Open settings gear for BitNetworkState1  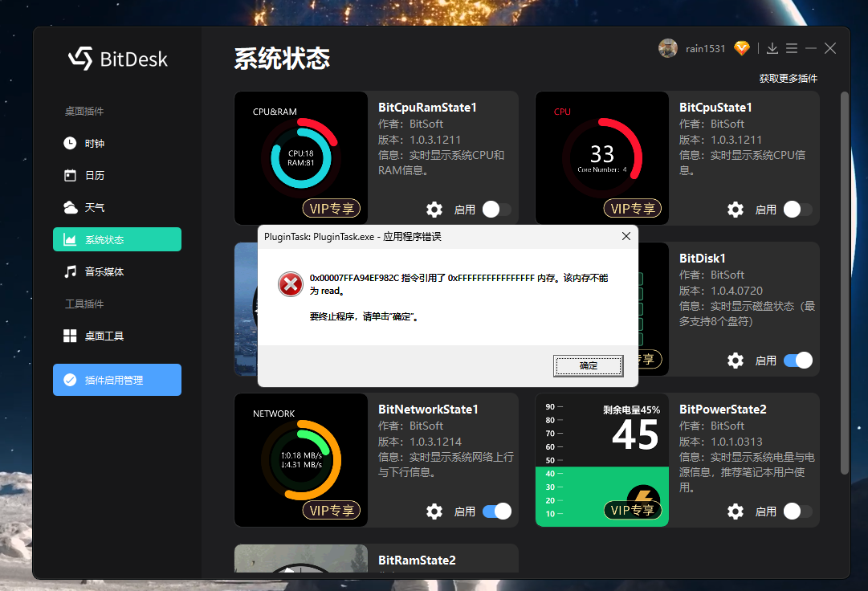434,512
